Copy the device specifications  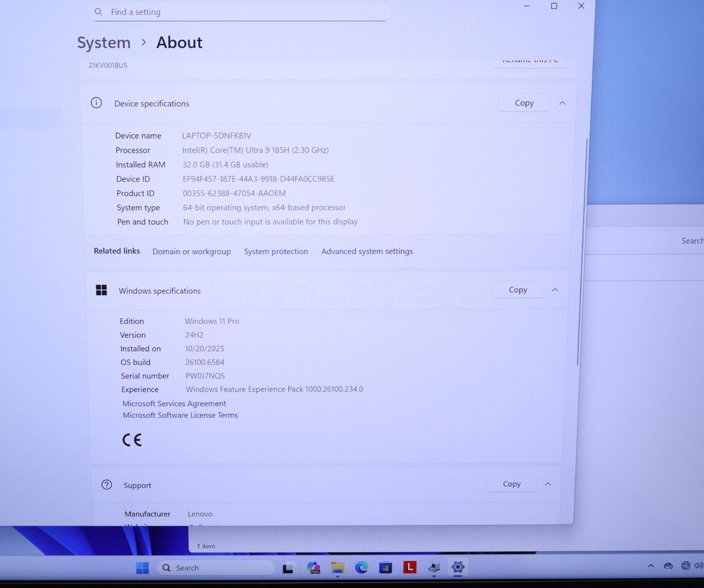(x=524, y=103)
